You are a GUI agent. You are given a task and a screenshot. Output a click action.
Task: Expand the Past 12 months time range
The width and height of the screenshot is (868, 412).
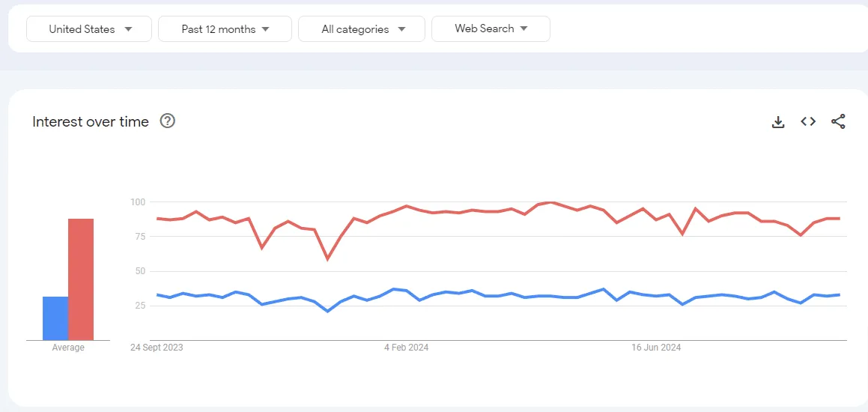coord(225,29)
